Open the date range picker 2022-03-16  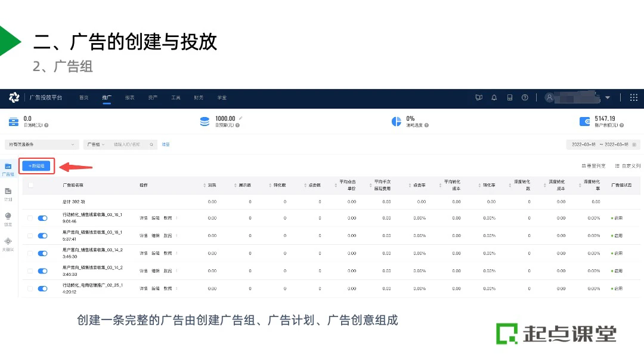[x=604, y=144]
